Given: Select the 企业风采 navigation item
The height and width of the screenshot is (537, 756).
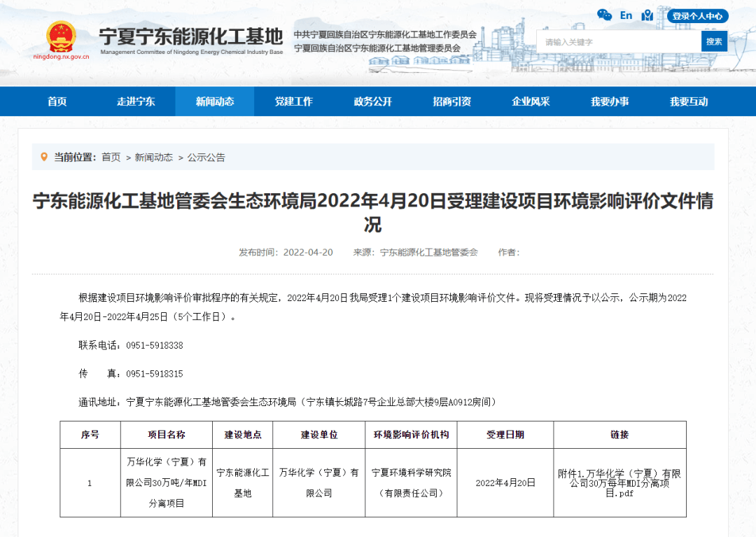Looking at the screenshot, I should click(x=531, y=101).
